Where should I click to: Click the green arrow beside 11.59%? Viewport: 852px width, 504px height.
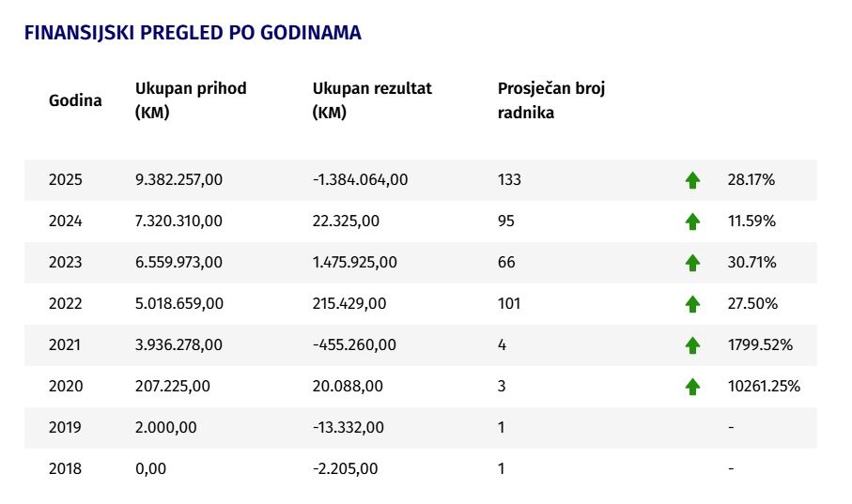click(692, 221)
